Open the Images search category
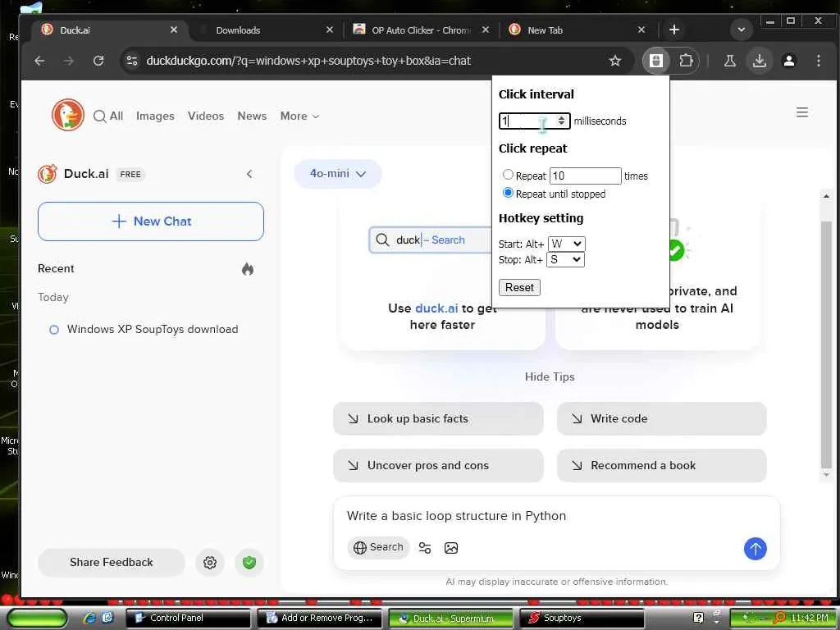Image resolution: width=840 pixels, height=630 pixels. (x=155, y=116)
